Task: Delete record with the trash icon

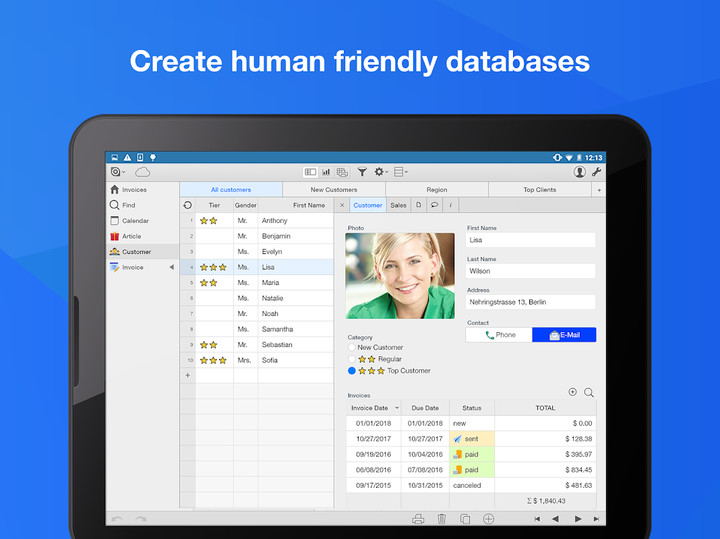Action: click(x=441, y=519)
